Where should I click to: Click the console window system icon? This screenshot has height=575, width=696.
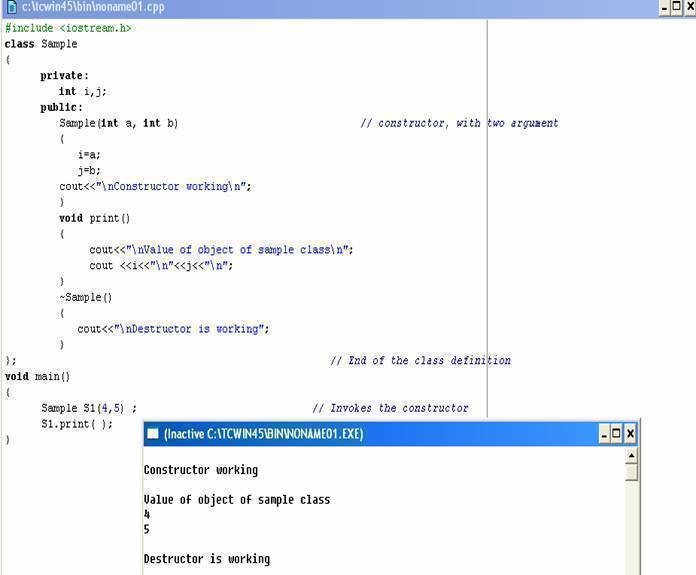[x=153, y=433]
